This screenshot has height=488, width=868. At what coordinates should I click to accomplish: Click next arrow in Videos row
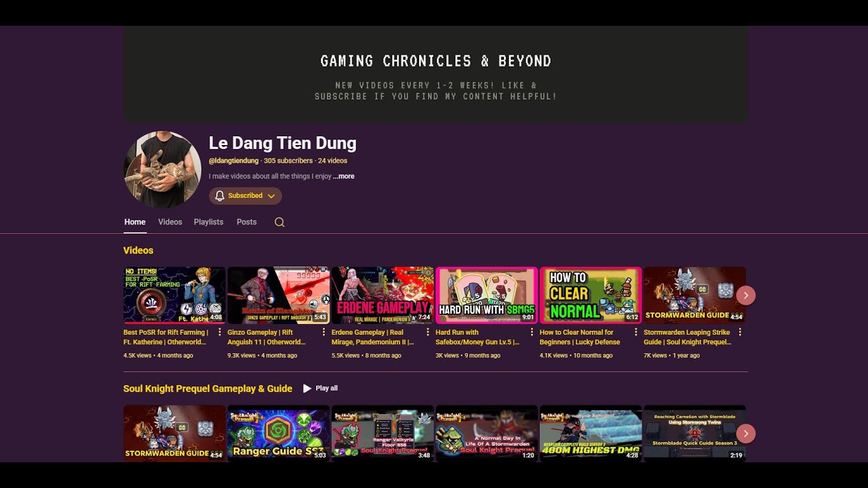[x=745, y=295]
